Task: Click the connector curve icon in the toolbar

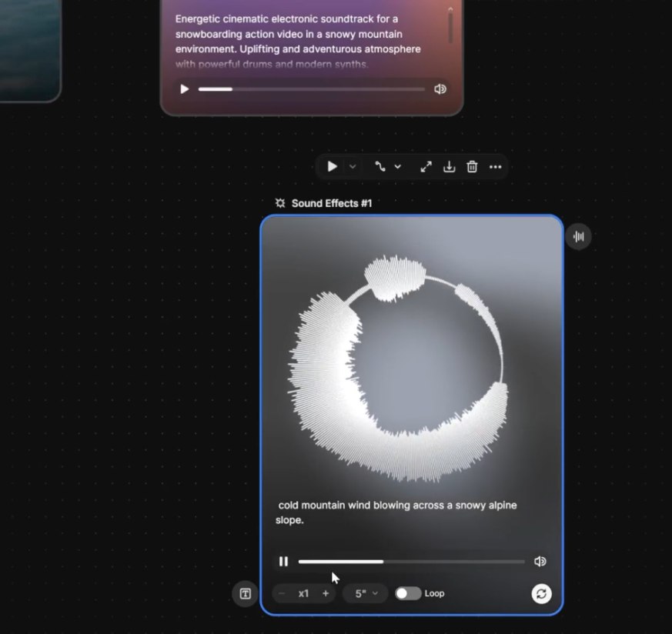Action: tap(379, 166)
